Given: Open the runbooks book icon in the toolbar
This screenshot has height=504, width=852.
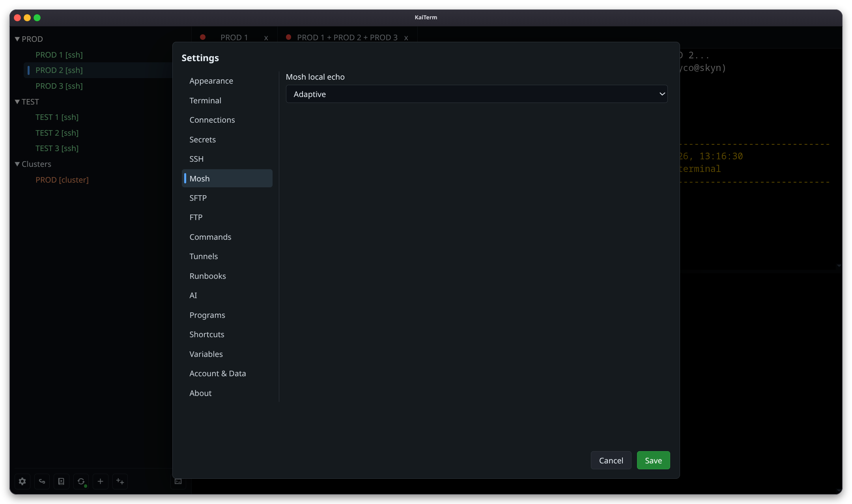Looking at the screenshot, I should click(x=61, y=481).
